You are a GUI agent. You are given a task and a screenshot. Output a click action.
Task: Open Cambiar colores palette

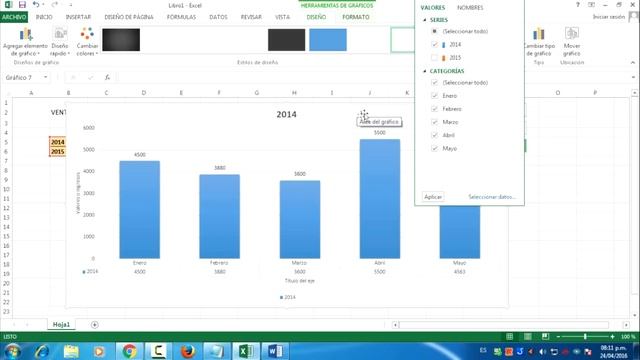[x=87, y=42]
